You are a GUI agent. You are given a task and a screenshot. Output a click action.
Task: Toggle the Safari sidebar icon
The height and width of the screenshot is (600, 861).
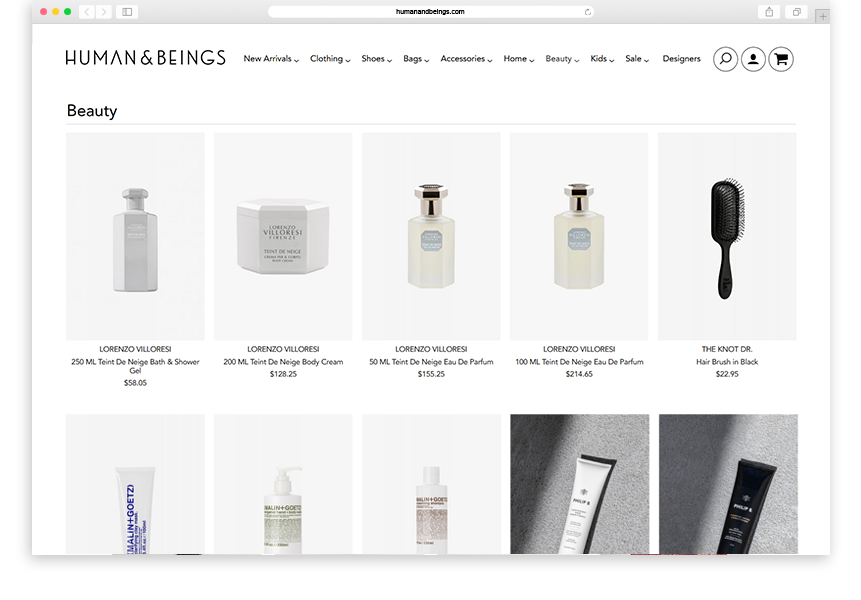point(127,12)
